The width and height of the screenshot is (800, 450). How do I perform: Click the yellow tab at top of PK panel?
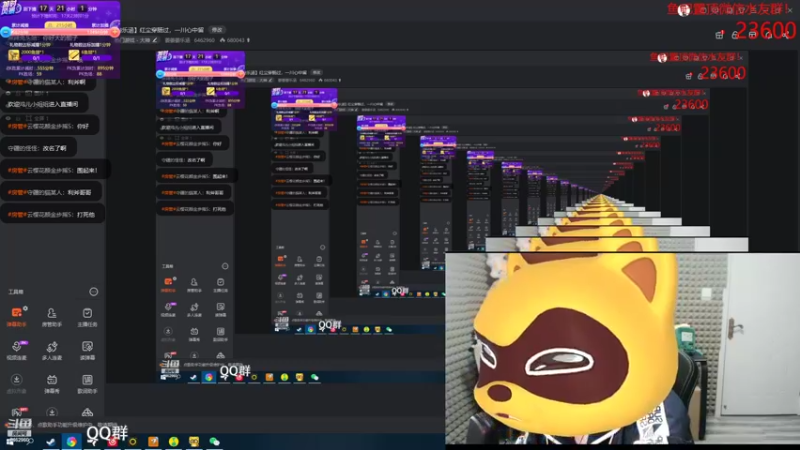point(60,24)
